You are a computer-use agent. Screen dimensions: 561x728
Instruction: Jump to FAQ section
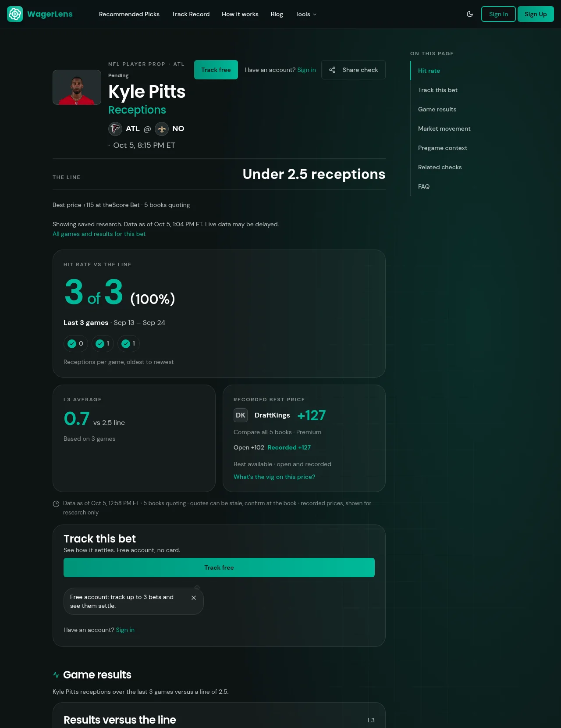click(424, 186)
